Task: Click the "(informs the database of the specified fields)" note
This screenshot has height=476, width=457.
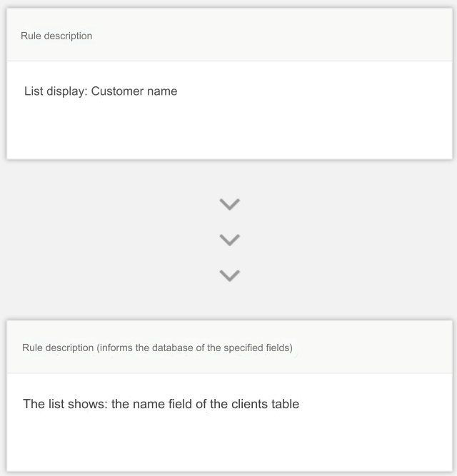Action: (x=195, y=348)
